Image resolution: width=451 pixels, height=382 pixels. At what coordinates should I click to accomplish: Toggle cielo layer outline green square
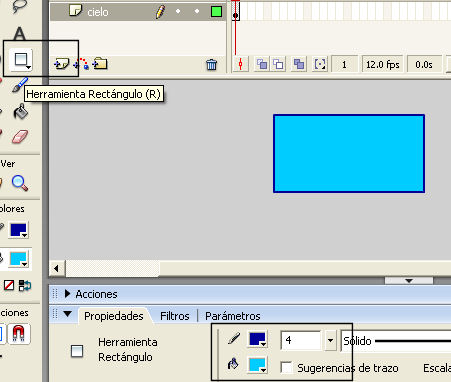point(217,12)
